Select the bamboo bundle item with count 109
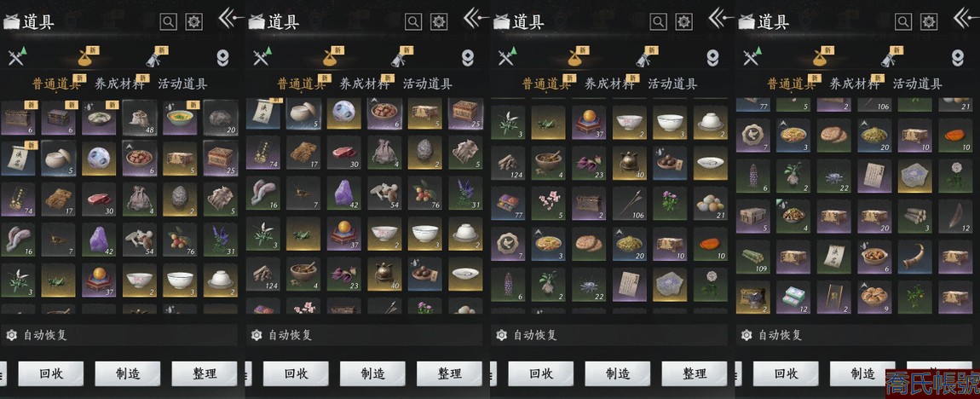The width and height of the screenshot is (980, 399). (752, 257)
